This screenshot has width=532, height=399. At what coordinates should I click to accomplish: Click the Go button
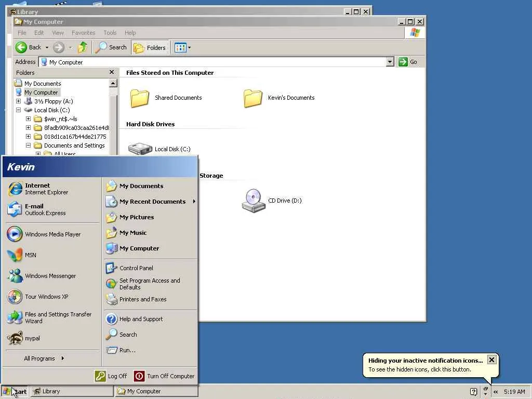tap(408, 62)
